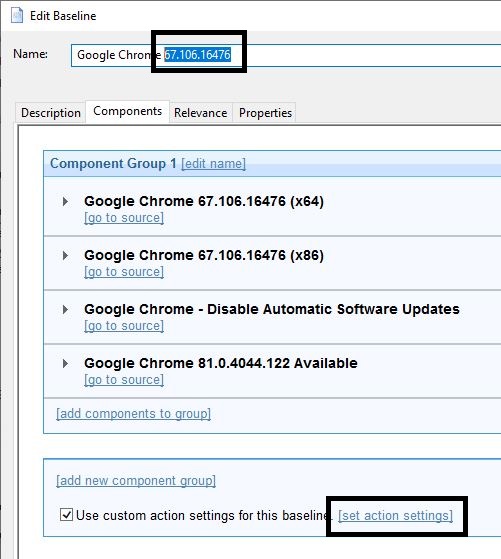Click inside the baseline Name field
Viewport: 501px width, 559px height.
click(x=286, y=55)
